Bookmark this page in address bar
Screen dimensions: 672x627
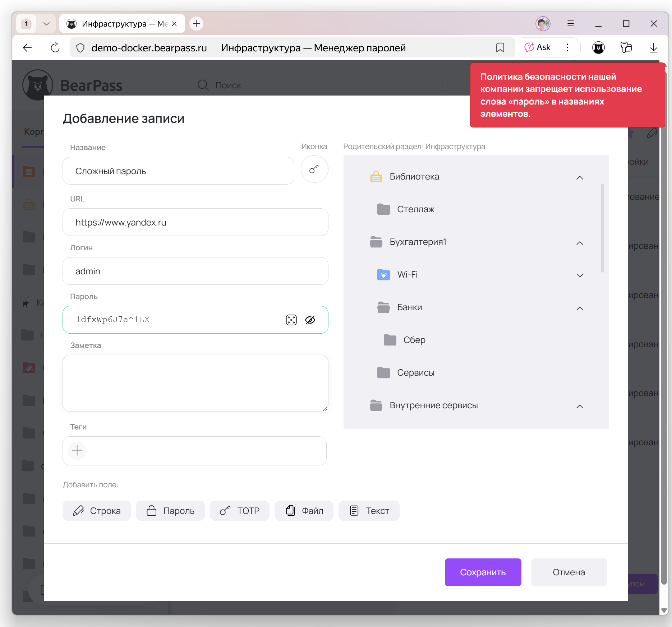coord(500,48)
